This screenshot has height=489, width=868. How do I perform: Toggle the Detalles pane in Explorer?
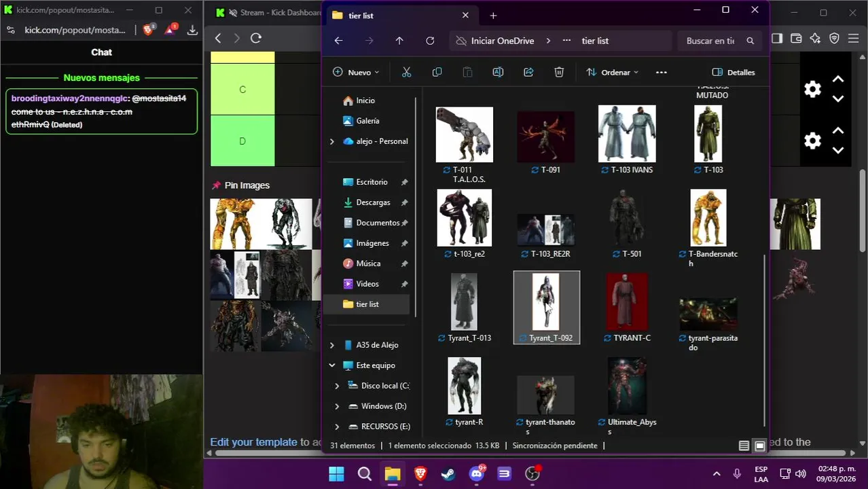click(734, 72)
